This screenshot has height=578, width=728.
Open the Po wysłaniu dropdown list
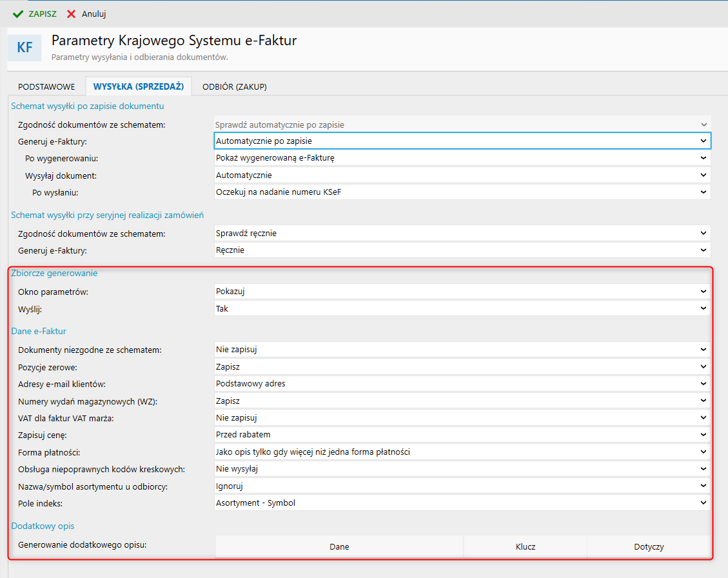tap(462, 192)
